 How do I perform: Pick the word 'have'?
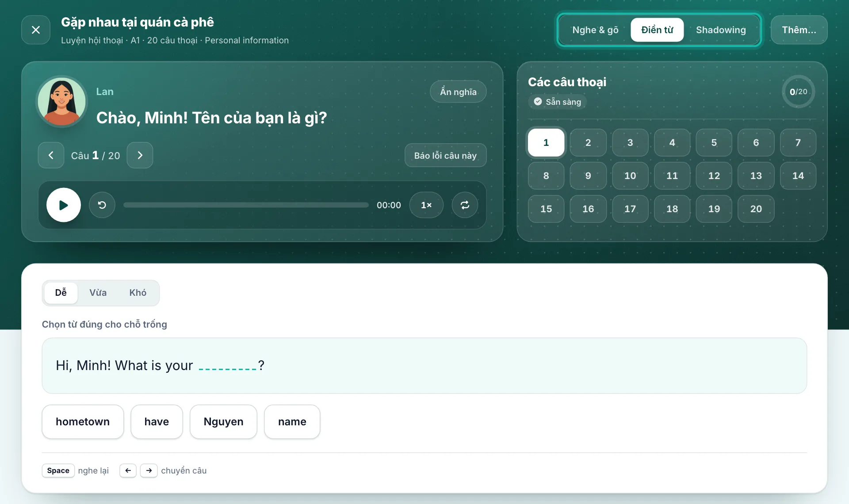157,422
